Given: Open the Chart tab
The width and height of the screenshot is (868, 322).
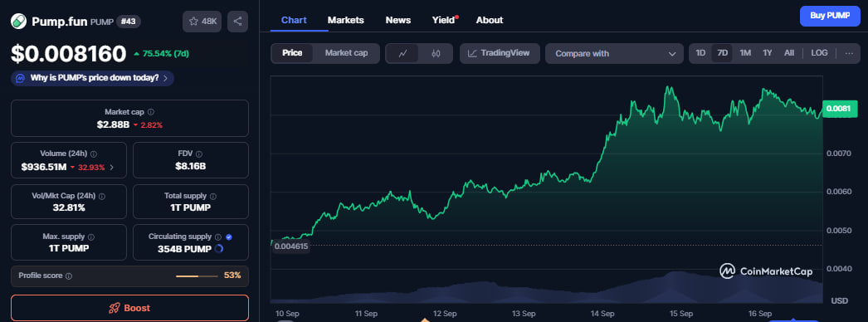Looking at the screenshot, I should (x=294, y=20).
